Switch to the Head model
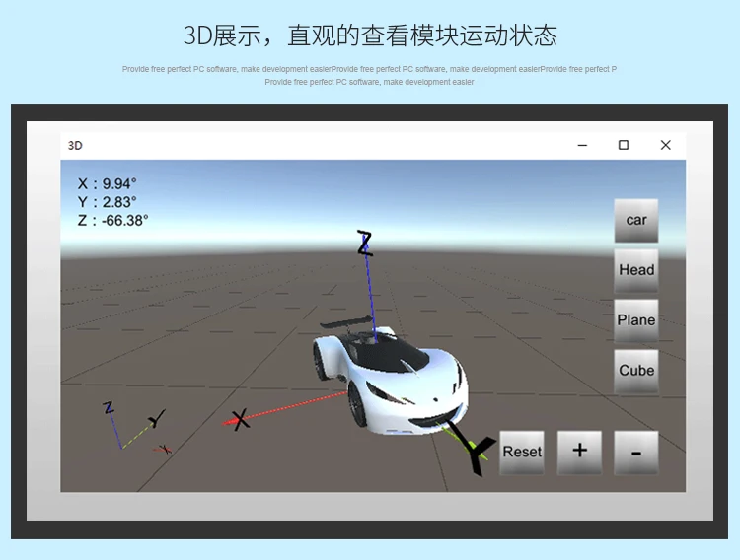Image resolution: width=740 pixels, height=560 pixels. [635, 270]
